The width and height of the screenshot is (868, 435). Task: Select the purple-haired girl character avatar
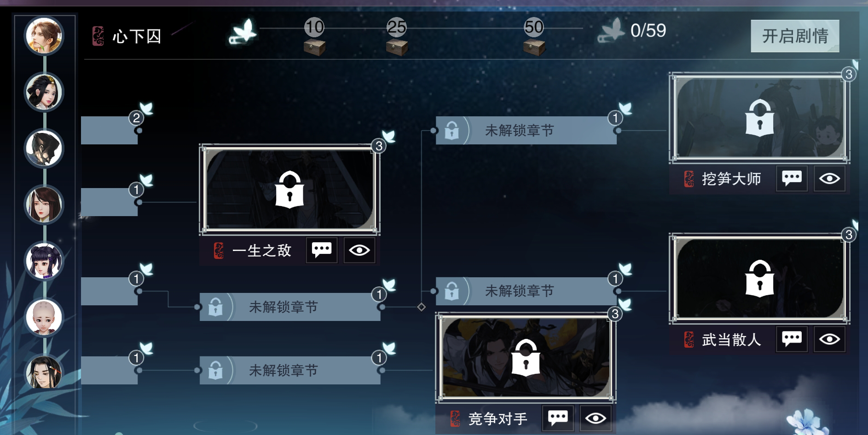[44, 261]
